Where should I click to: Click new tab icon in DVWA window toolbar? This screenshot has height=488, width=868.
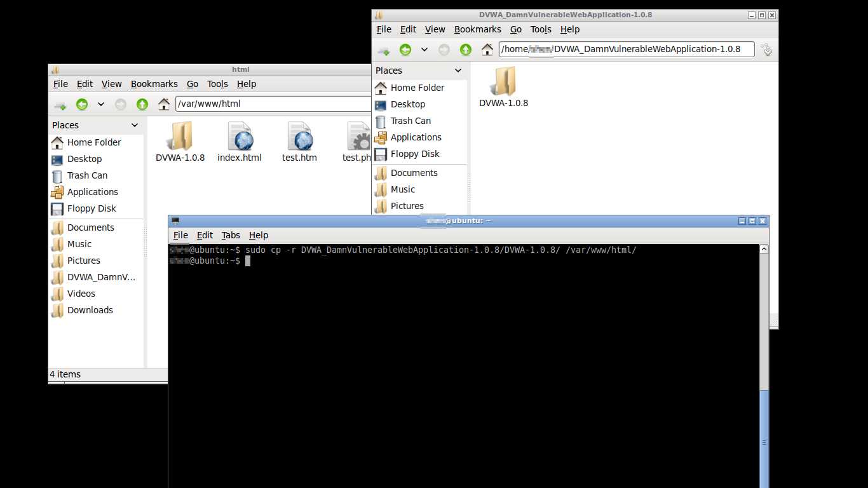coord(384,50)
